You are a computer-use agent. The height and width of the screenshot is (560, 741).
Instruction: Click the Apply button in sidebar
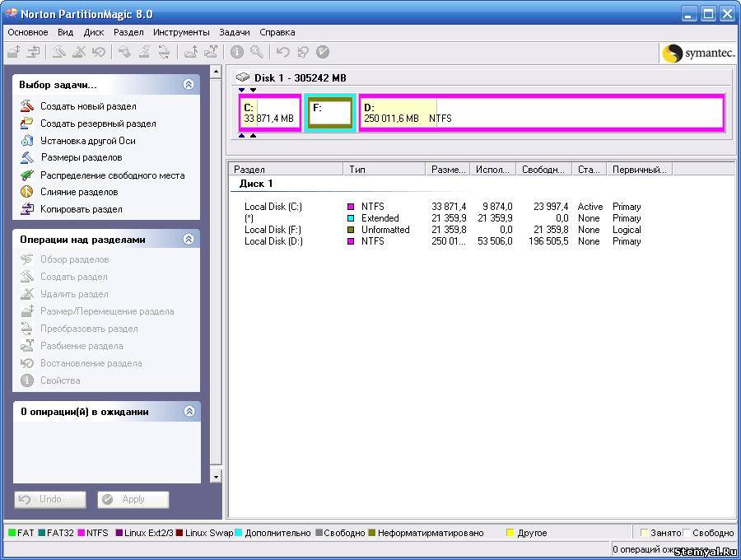click(133, 500)
